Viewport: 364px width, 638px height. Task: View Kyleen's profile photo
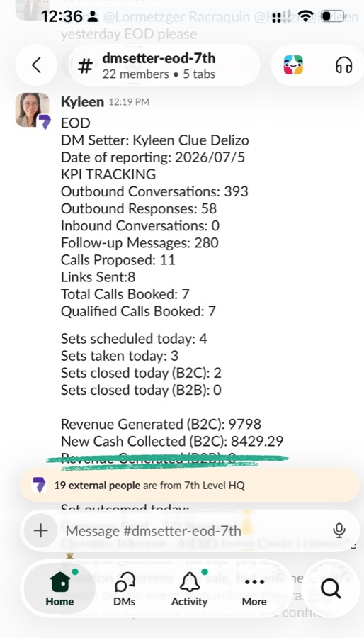pyautogui.click(x=33, y=111)
